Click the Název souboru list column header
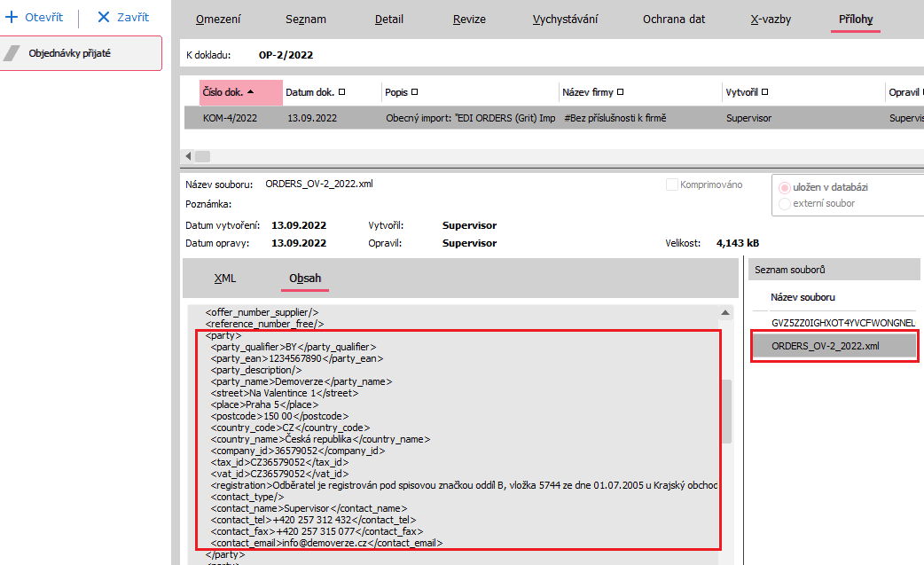This screenshot has height=565, width=924. (803, 297)
